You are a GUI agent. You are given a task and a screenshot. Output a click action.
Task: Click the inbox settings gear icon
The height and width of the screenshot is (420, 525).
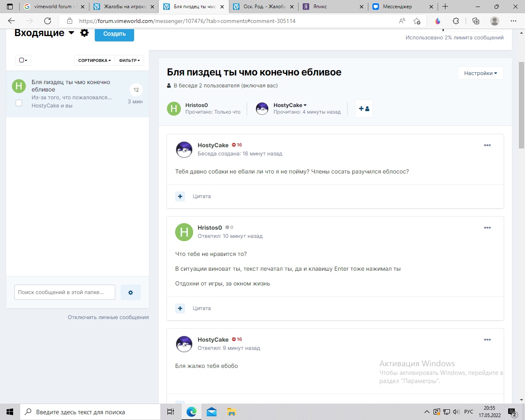pos(84,33)
